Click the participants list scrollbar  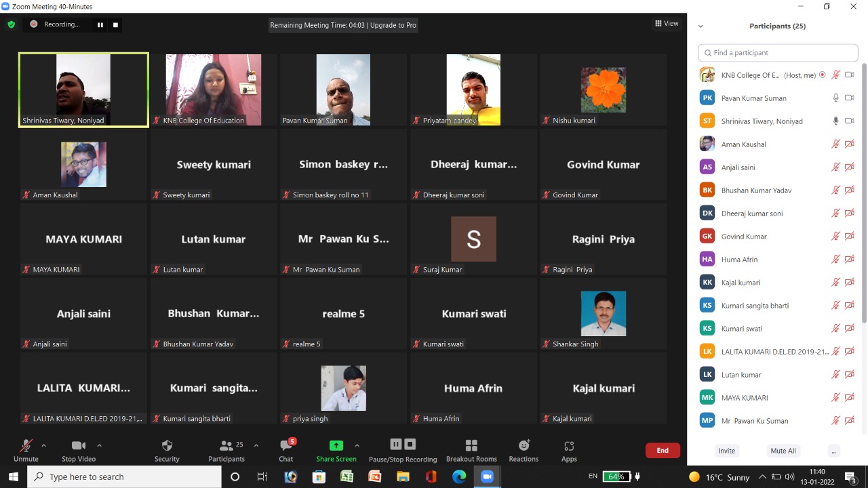[863, 193]
